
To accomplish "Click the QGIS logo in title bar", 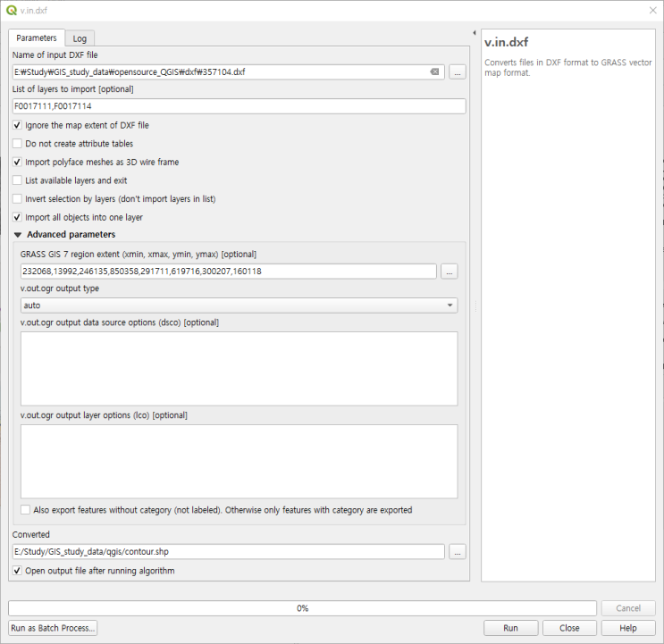I will (11, 11).
